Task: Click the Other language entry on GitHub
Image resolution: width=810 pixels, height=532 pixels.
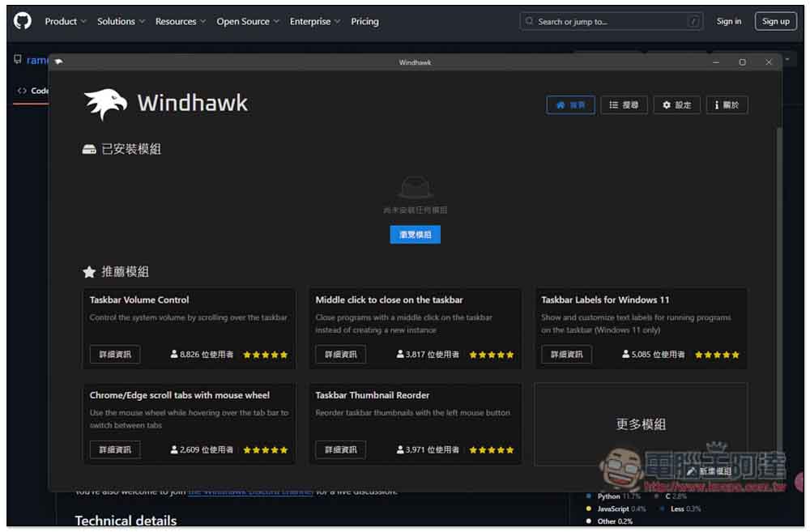Action: 610,521
